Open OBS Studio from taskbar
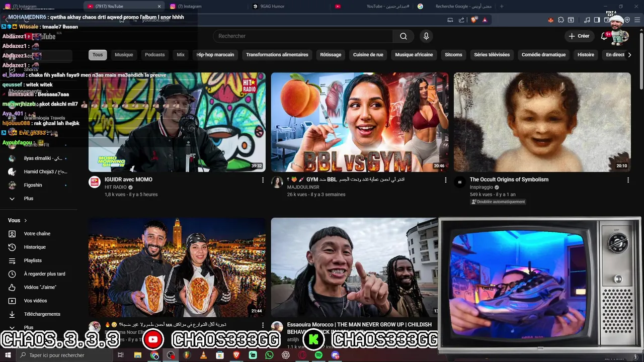 click(171, 355)
